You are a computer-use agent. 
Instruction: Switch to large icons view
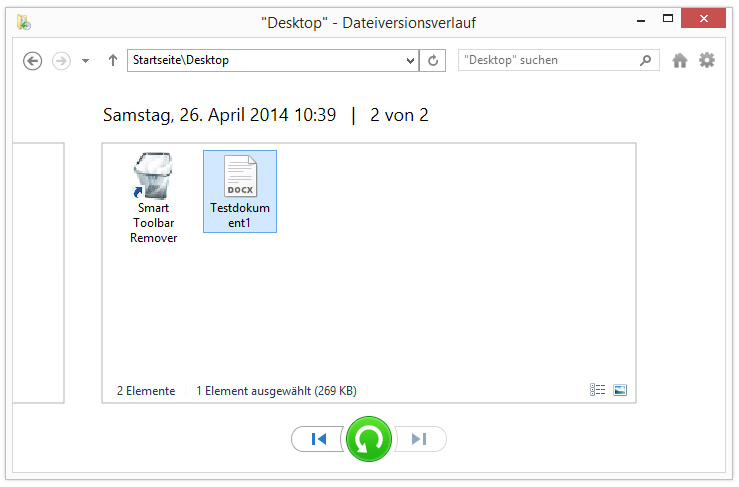(x=620, y=390)
